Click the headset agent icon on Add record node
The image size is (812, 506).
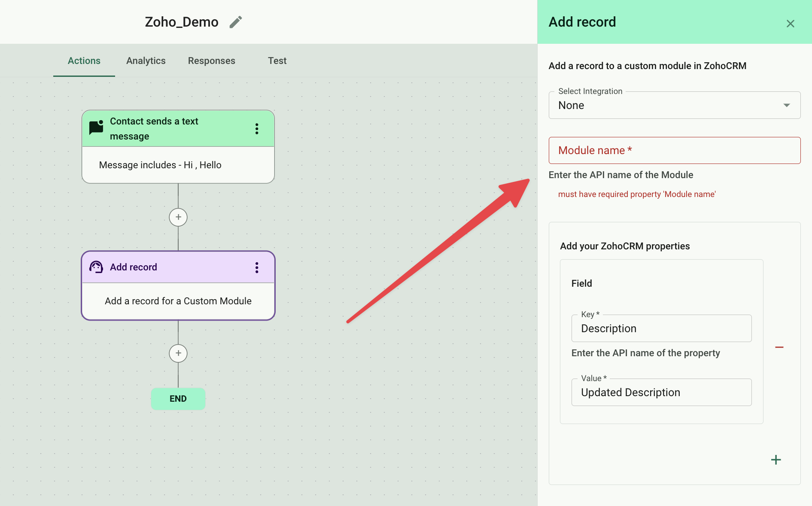[96, 267]
